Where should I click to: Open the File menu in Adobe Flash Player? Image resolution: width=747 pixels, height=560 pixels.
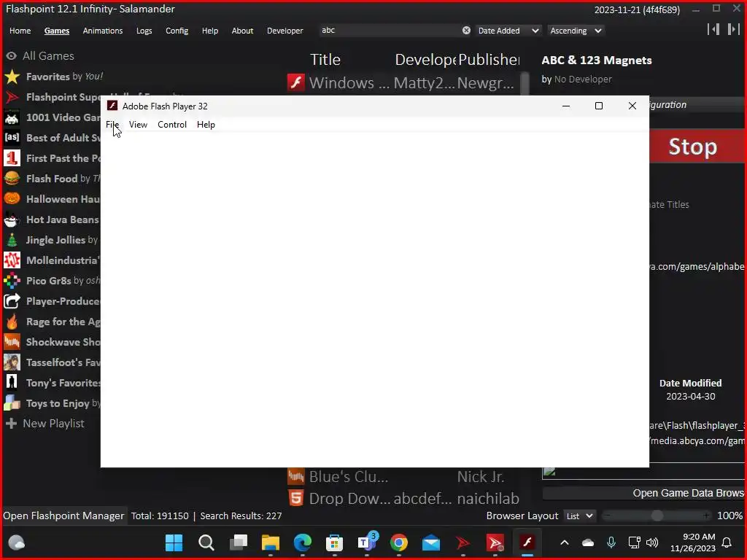pyautogui.click(x=112, y=125)
